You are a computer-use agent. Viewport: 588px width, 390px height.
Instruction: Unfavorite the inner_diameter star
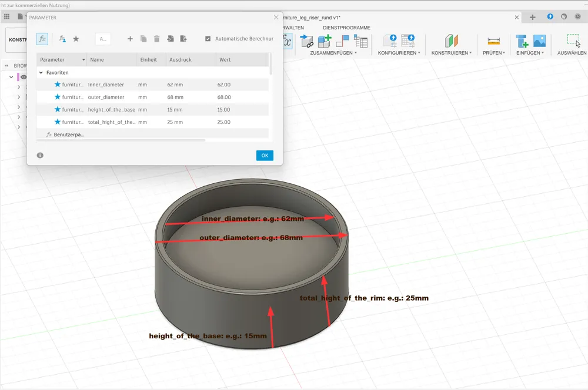tap(58, 85)
